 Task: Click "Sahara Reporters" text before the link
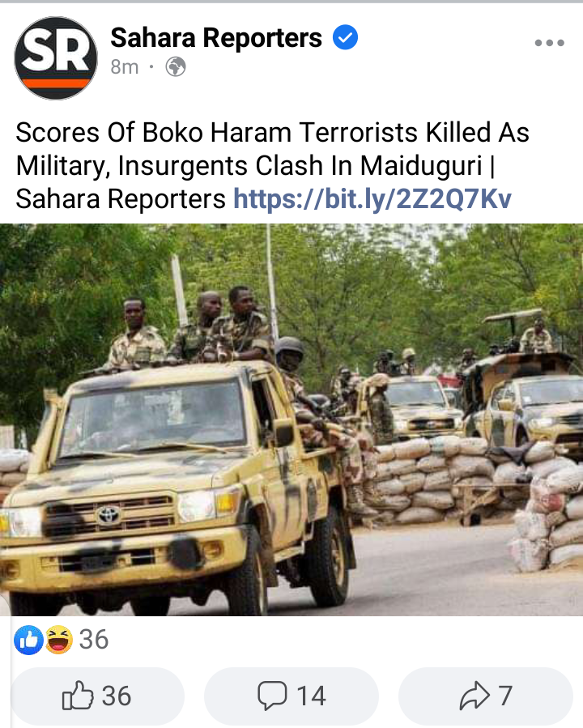point(121,199)
